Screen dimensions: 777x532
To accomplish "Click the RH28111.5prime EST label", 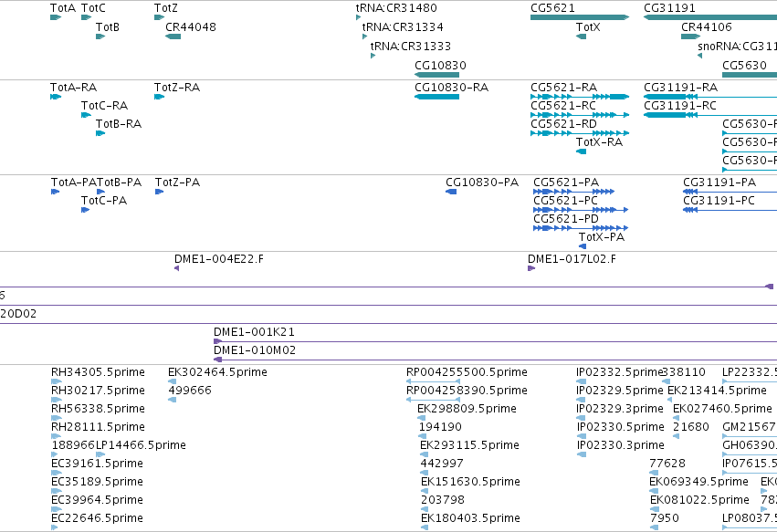I will pyautogui.click(x=98, y=427).
